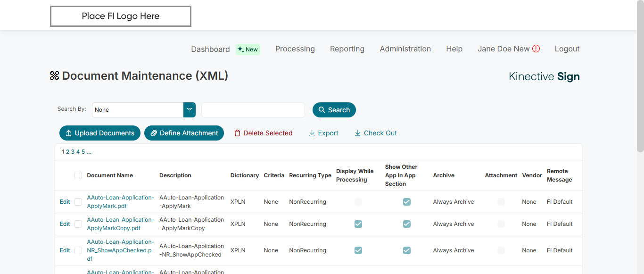
Task: Open the AAuto-Loan-Application-NR_ShowAppChecked.pdf document link
Action: tap(120, 250)
